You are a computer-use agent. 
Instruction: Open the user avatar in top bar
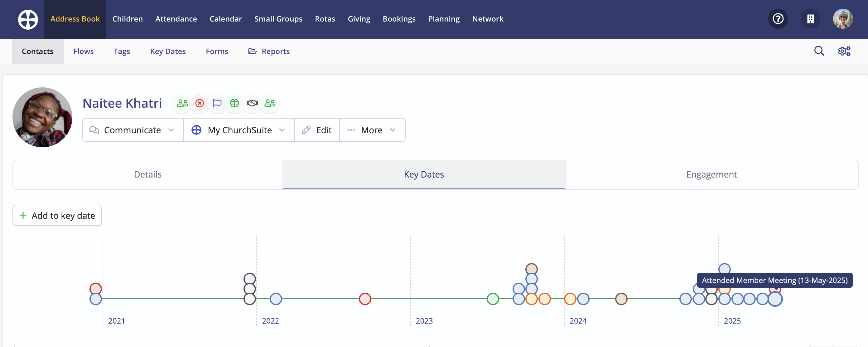click(843, 19)
